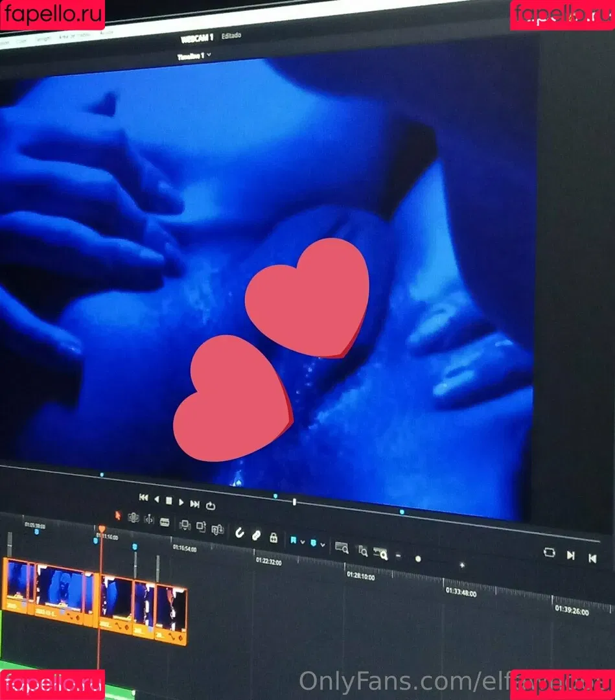Toggle timeline snapping magnet
This screenshot has height=700, width=615.
tap(240, 533)
